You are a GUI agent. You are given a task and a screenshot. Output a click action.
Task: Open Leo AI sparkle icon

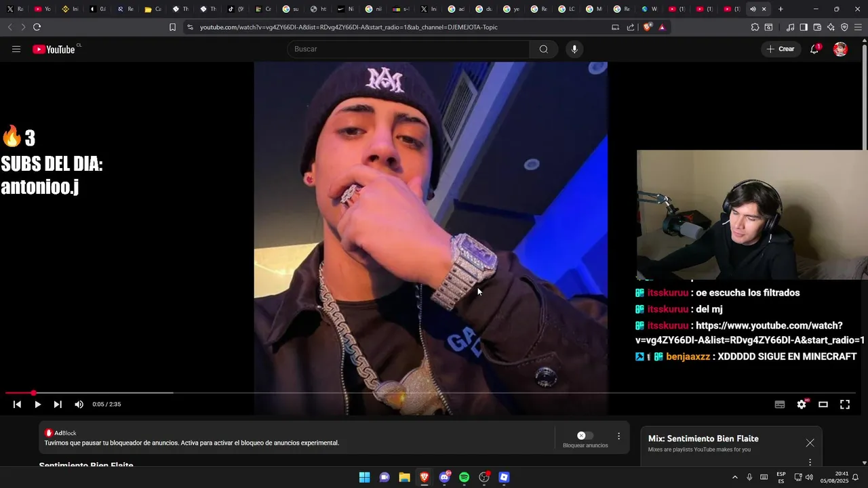tap(831, 27)
